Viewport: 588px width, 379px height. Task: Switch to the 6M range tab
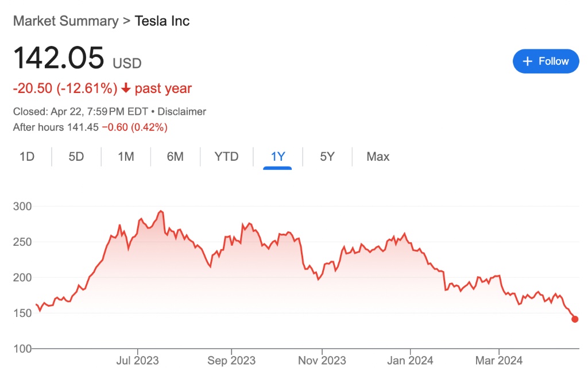pyautogui.click(x=175, y=157)
